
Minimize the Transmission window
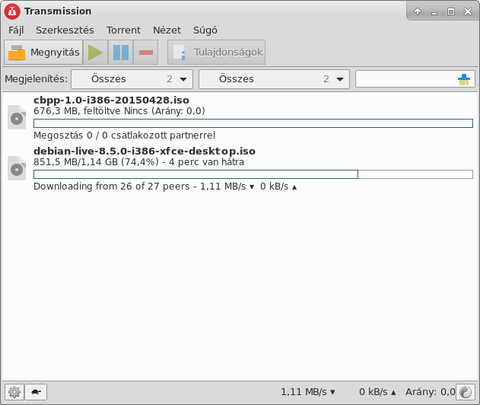[x=434, y=13]
